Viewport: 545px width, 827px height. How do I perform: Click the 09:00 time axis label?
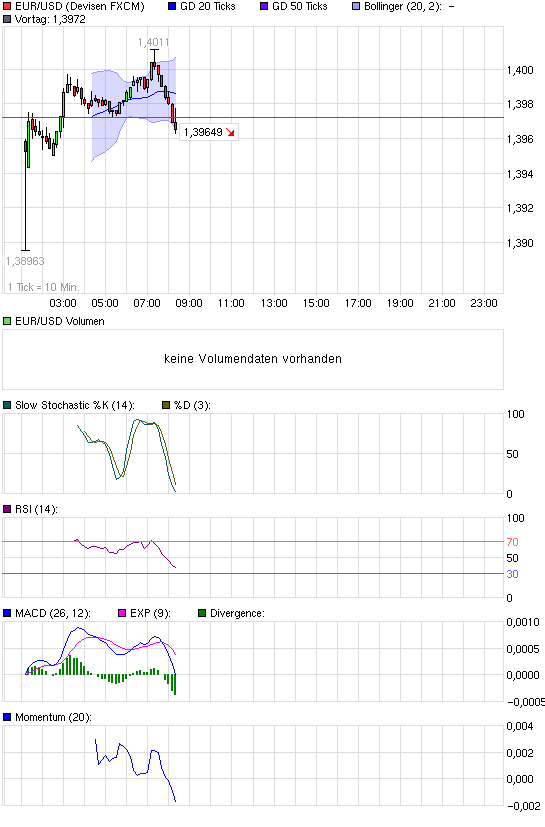[x=189, y=303]
